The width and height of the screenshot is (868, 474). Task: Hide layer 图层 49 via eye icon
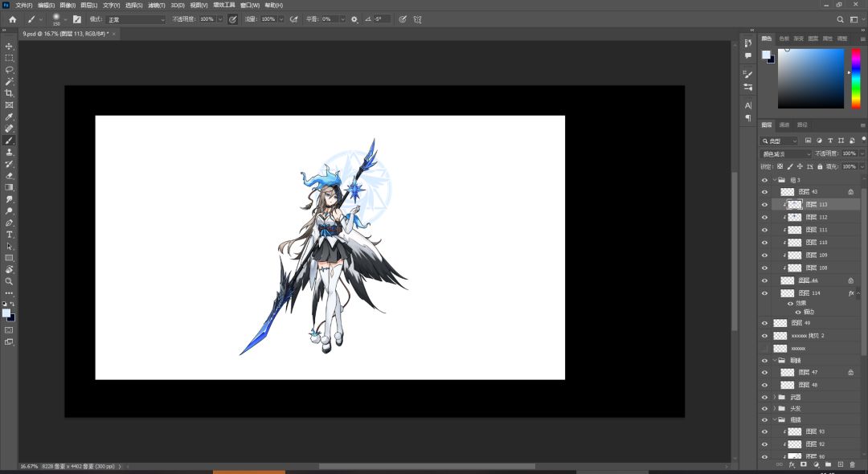click(764, 323)
